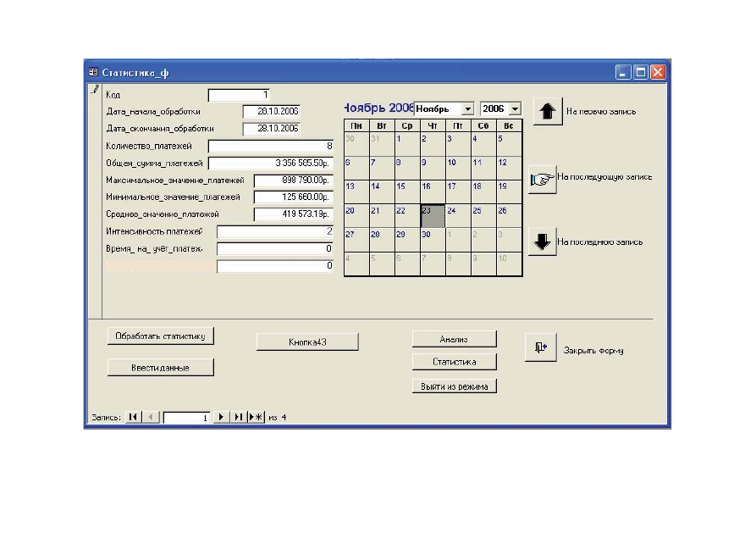This screenshot has height=533, width=756.
Task: Click the Закрыть форму label
Action: coord(593,351)
